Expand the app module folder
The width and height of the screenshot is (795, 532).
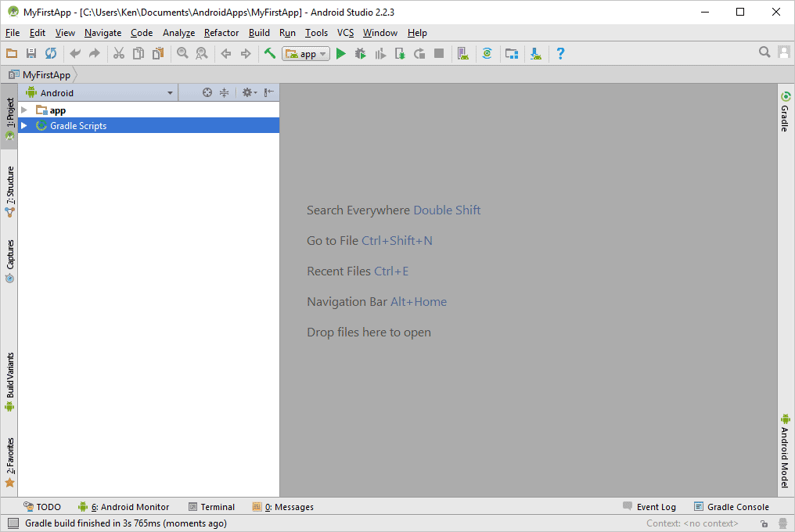pos(24,110)
